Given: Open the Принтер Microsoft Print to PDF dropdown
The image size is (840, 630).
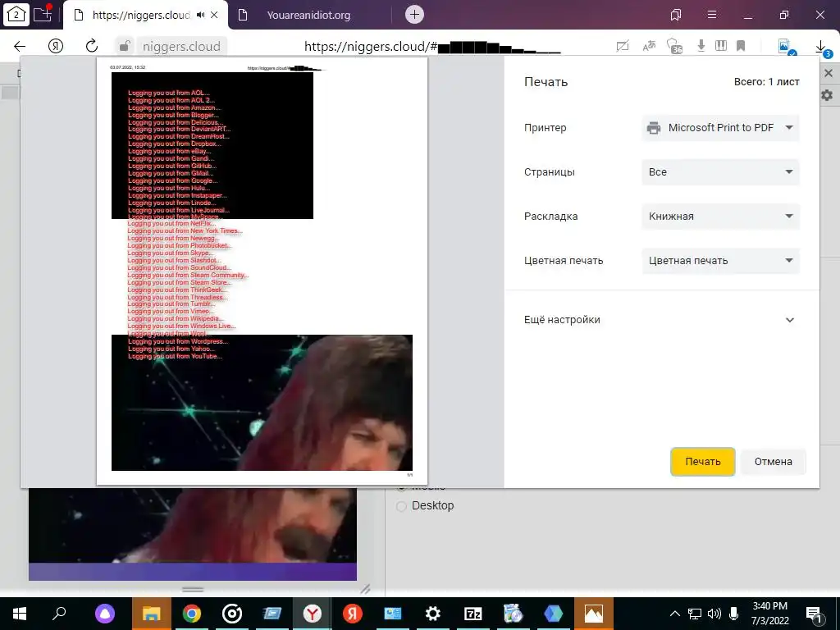Looking at the screenshot, I should 720,127.
